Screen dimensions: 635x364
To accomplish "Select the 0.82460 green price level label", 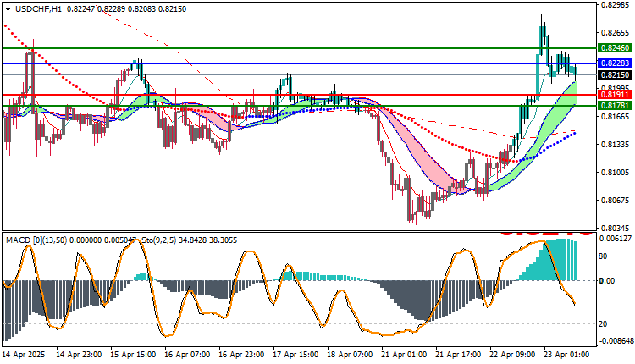I will pyautogui.click(x=616, y=47).
